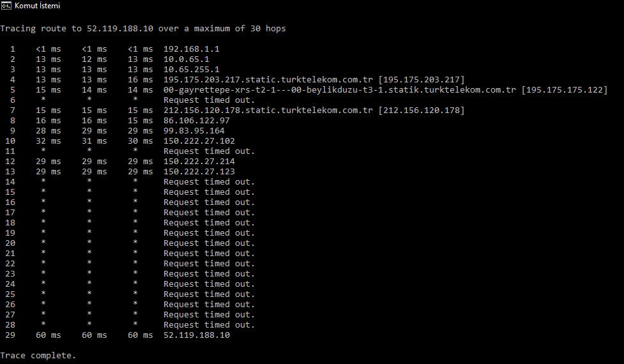Image resolution: width=624 pixels, height=364 pixels.
Task: Click hop 8 address 86.106.122.97
Action: point(197,121)
